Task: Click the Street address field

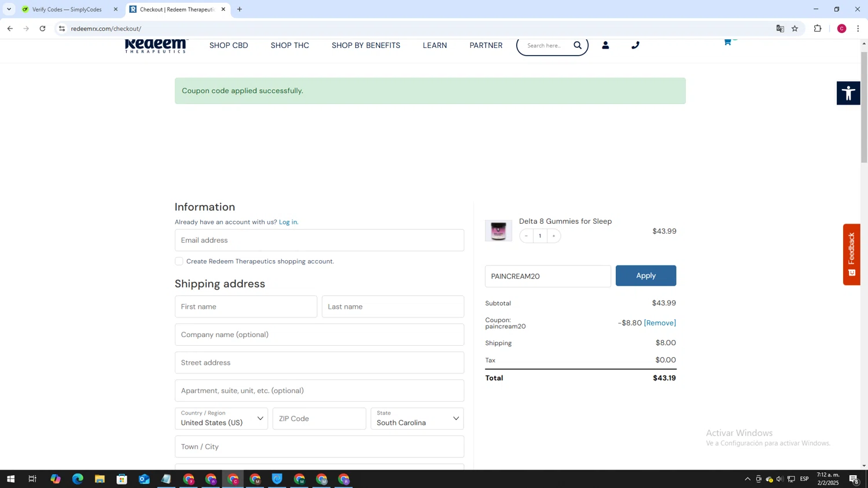Action: [319, 363]
